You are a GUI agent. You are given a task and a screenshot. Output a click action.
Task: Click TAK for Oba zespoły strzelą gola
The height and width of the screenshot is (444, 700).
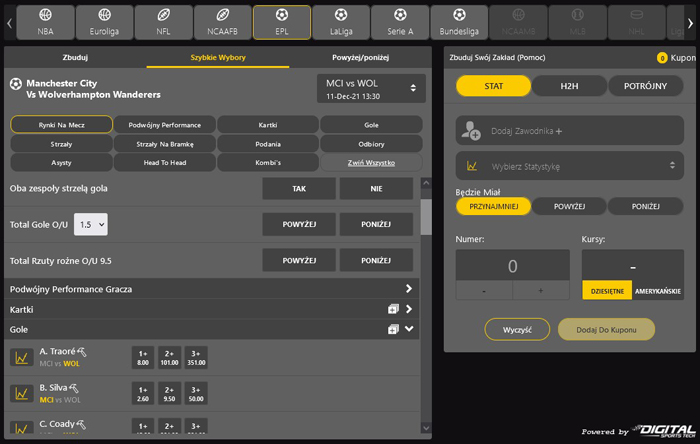[x=299, y=188]
